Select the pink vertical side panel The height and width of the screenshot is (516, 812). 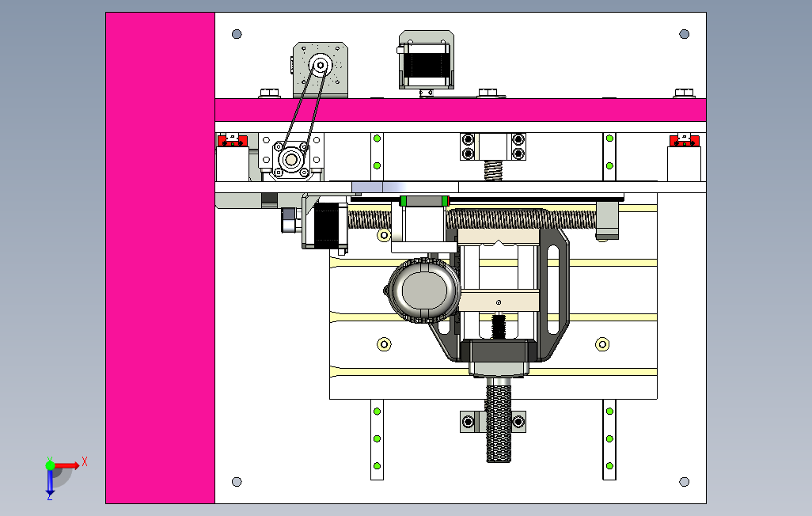point(160,258)
